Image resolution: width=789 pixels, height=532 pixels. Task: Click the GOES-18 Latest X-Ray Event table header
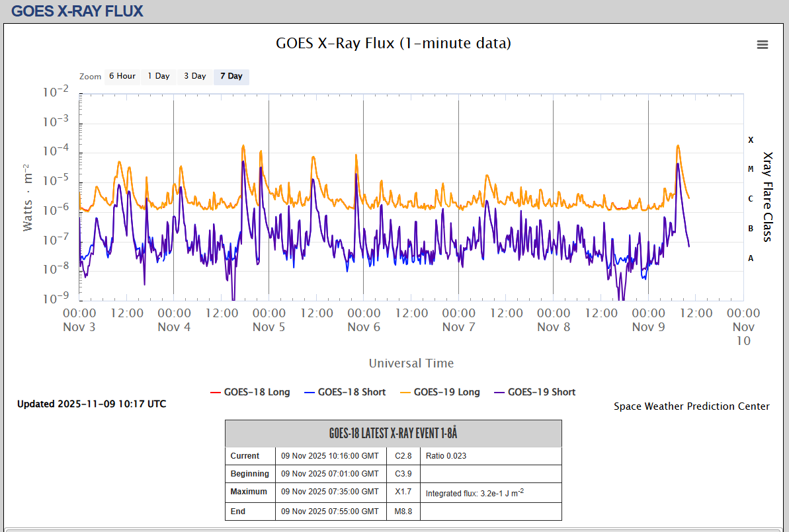point(394,434)
